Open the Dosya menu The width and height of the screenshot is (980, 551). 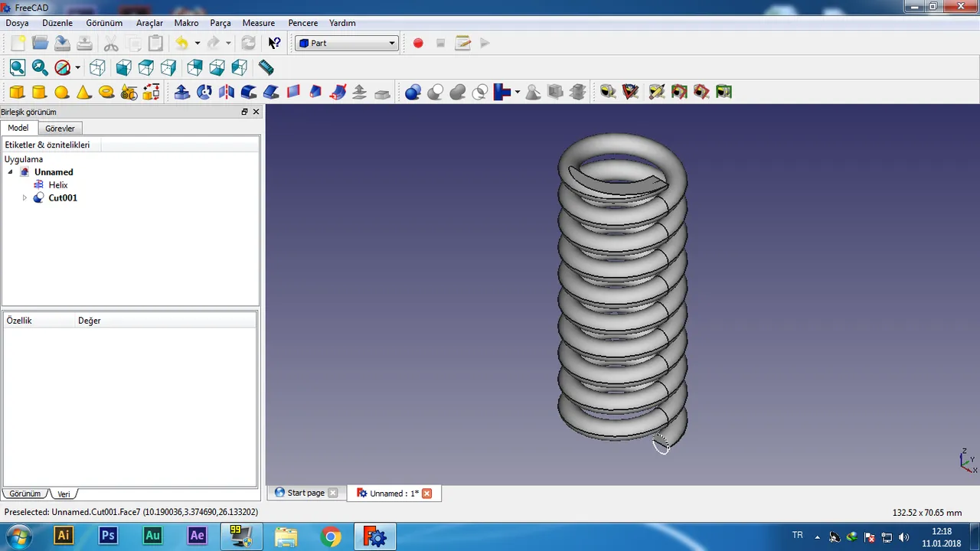pos(18,23)
